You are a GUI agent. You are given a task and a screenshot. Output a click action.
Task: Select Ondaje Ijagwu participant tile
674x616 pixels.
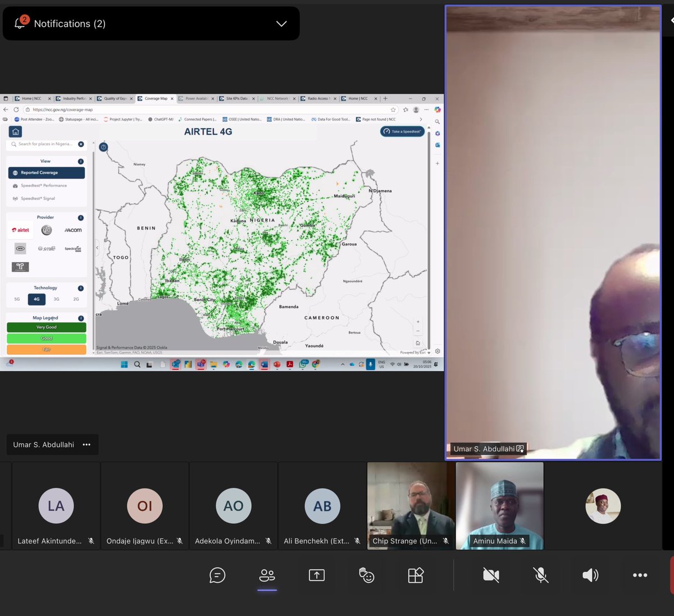(x=145, y=506)
